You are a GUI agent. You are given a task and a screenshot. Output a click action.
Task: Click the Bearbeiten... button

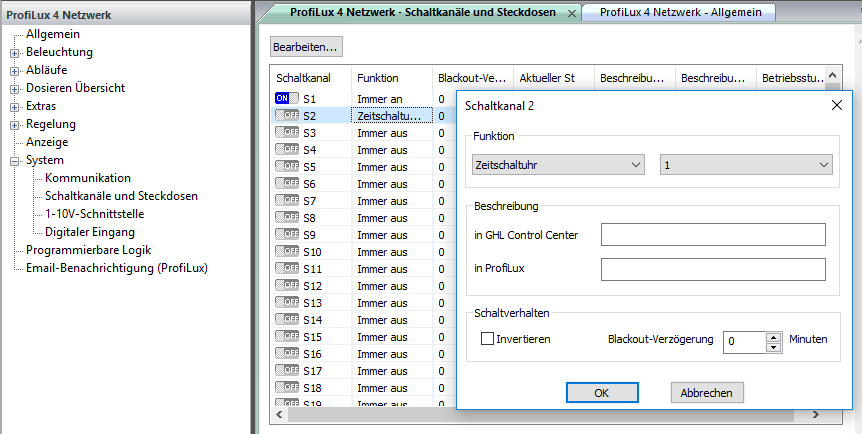306,47
